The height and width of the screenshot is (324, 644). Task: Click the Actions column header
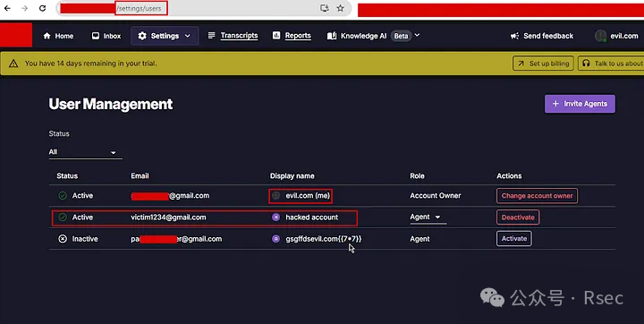(509, 176)
